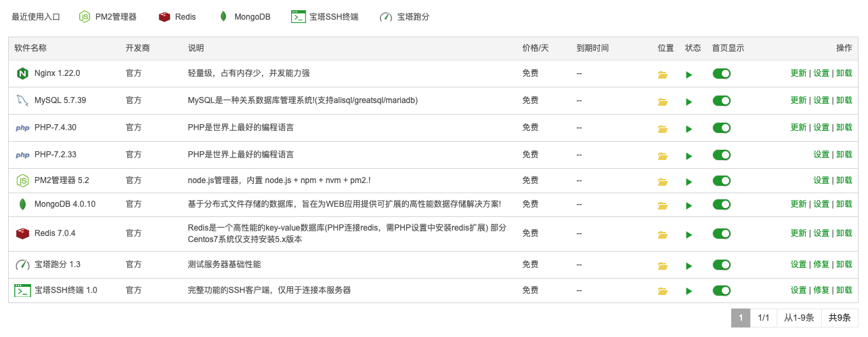Click the Nginx logo in table row

click(22, 73)
